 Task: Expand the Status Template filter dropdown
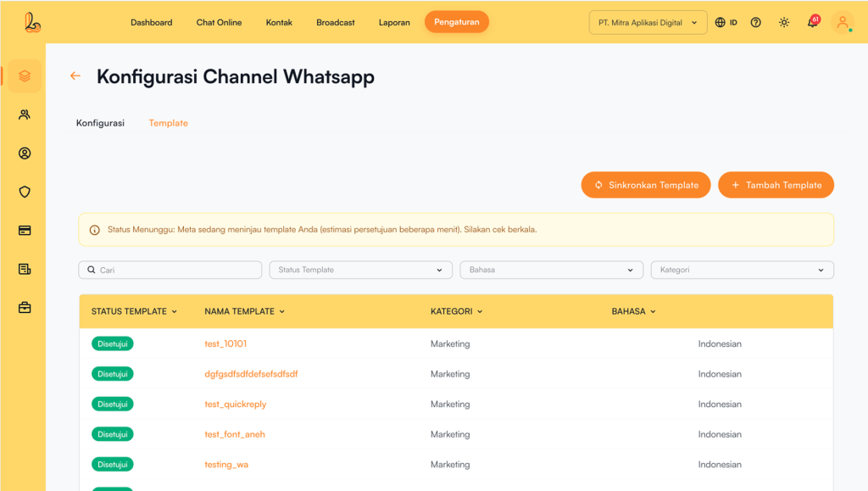click(x=360, y=270)
